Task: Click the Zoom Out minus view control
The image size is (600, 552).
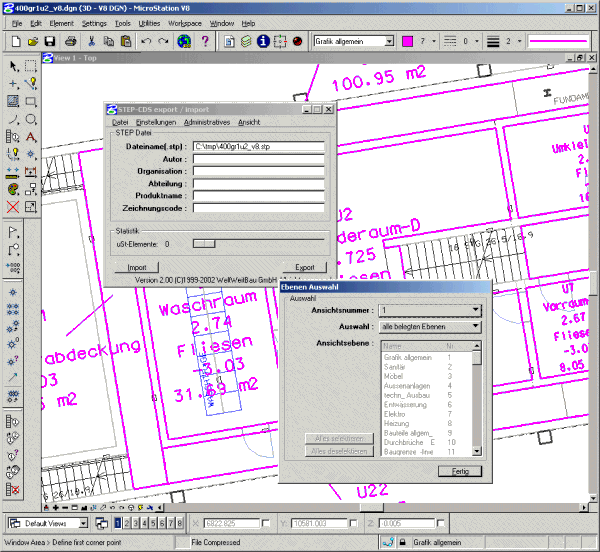Action: 65,508
